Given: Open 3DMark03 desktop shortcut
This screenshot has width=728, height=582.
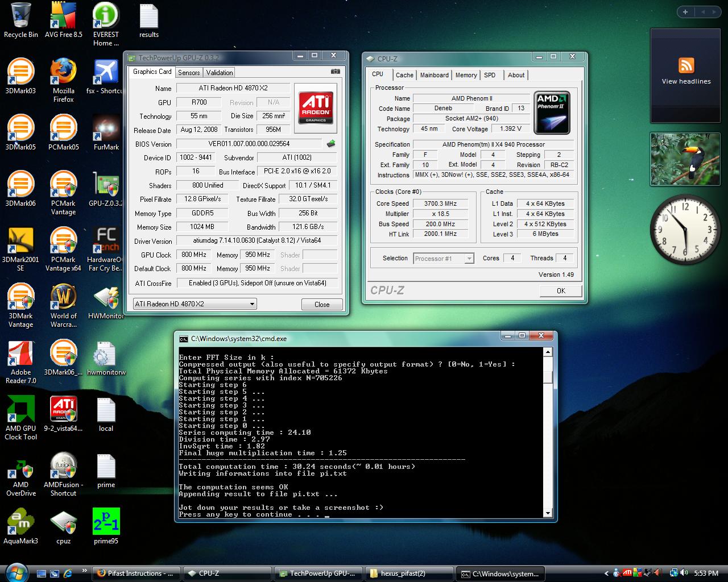Looking at the screenshot, I should (x=20, y=76).
